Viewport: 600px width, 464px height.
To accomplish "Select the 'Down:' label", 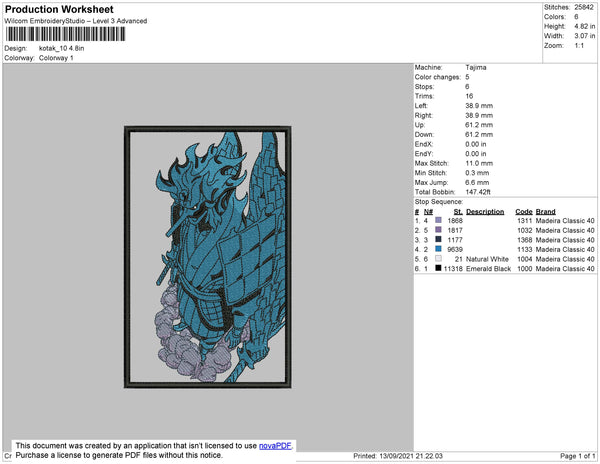I will (x=424, y=134).
